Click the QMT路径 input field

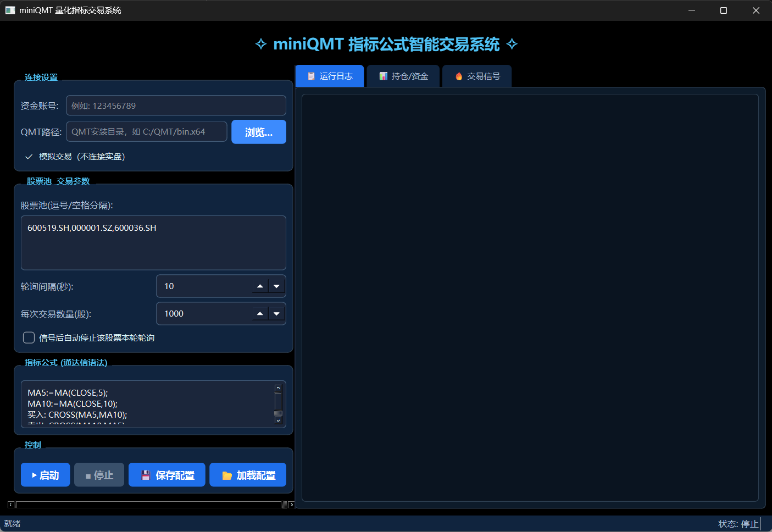147,132
